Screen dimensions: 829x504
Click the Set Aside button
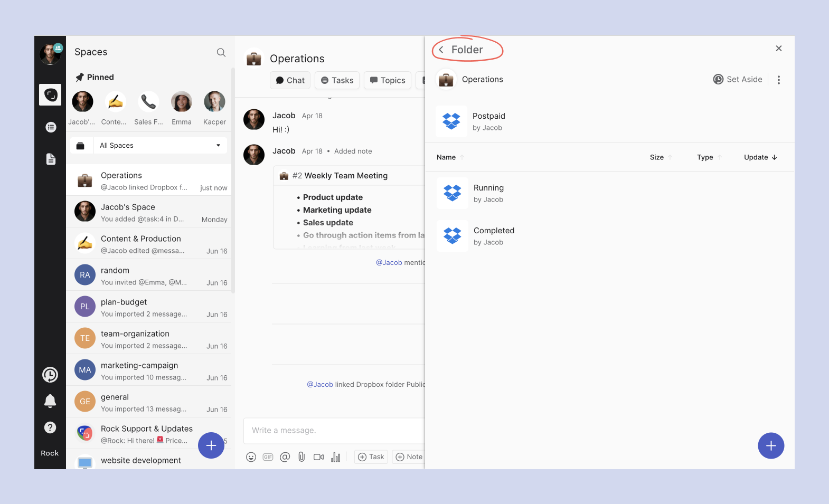(x=738, y=79)
